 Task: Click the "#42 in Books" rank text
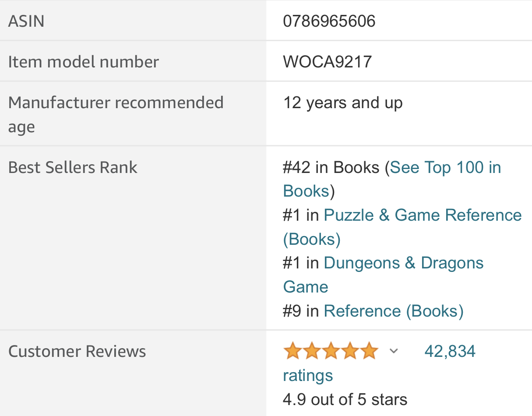331,167
